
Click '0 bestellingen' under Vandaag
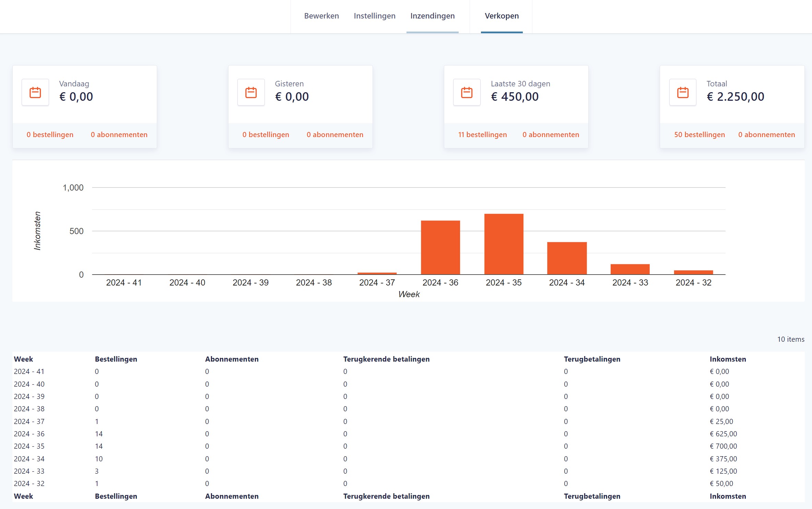[x=50, y=135]
